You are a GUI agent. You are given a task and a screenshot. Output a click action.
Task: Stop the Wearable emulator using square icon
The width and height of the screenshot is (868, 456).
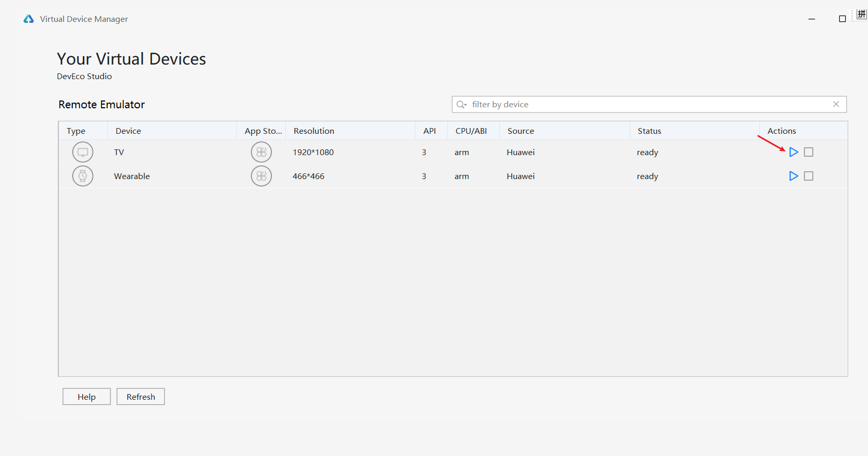click(x=808, y=176)
